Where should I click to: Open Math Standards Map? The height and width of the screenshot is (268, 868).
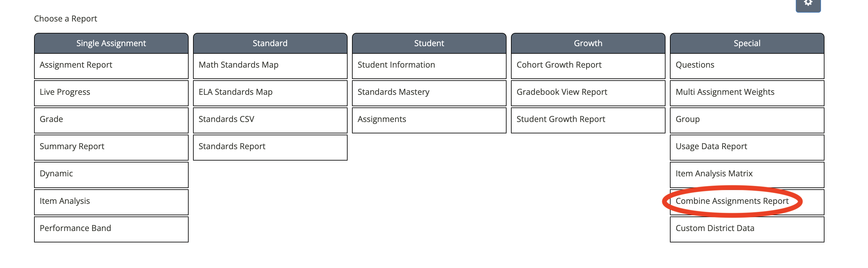[x=270, y=65]
